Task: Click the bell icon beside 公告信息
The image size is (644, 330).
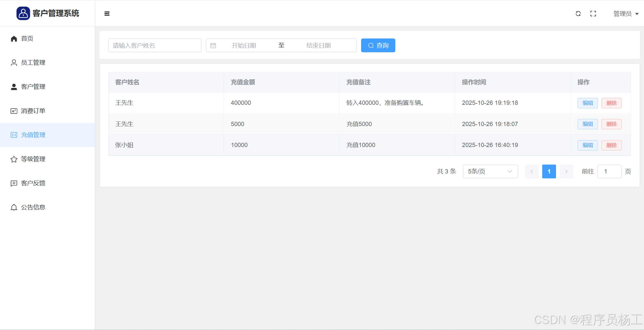Action: (14, 207)
